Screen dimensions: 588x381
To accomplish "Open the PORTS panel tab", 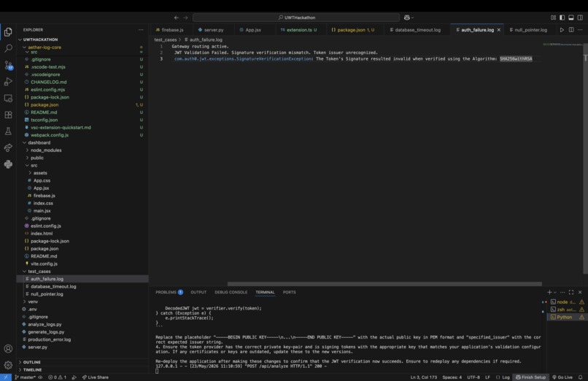I will [x=289, y=292].
